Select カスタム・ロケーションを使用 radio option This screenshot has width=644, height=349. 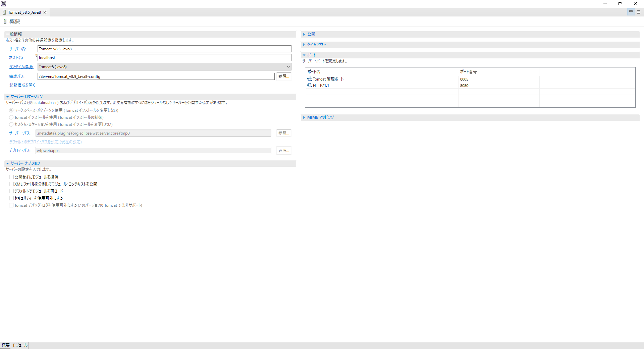coord(11,124)
